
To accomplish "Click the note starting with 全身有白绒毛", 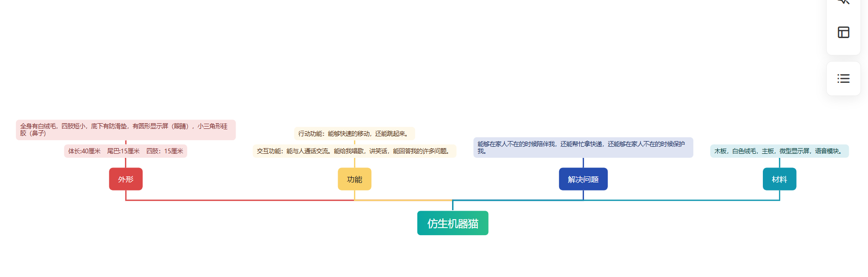I will [126, 130].
